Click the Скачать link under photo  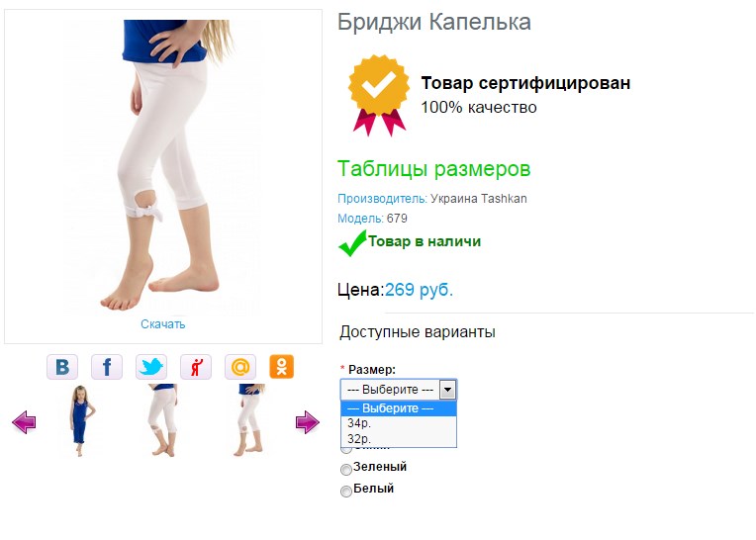[163, 324]
